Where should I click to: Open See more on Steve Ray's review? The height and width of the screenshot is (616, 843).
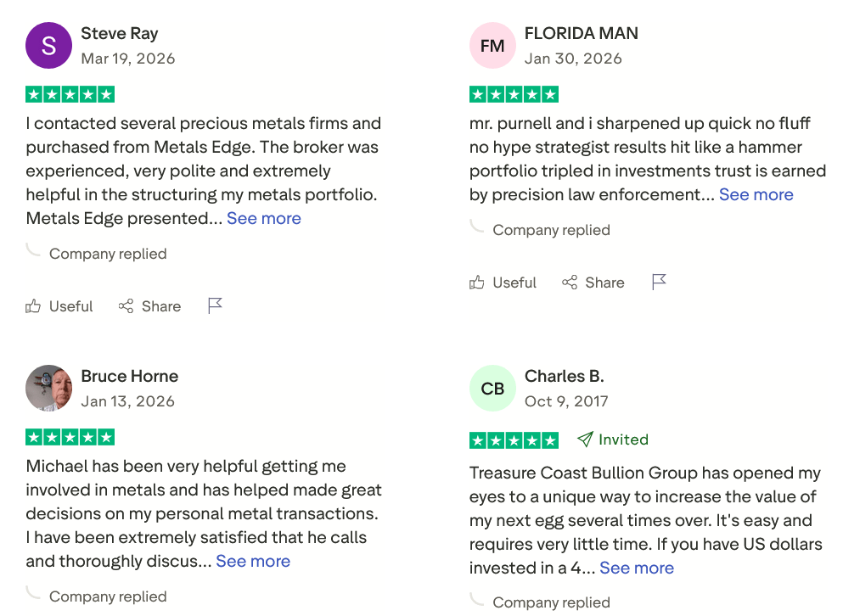(263, 218)
